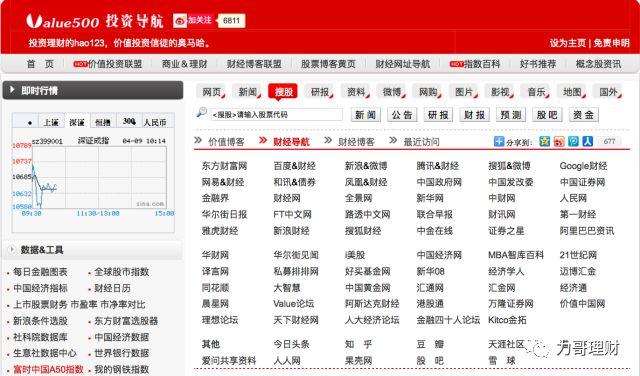The width and height of the screenshot is (640, 376).
Task: Share to Sina Weibo red icon
Action: click(x=559, y=141)
